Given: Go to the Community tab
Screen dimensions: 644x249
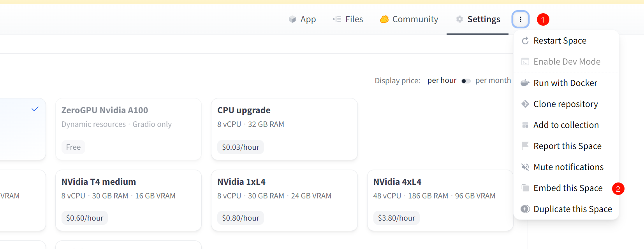Looking at the screenshot, I should click(x=409, y=19).
